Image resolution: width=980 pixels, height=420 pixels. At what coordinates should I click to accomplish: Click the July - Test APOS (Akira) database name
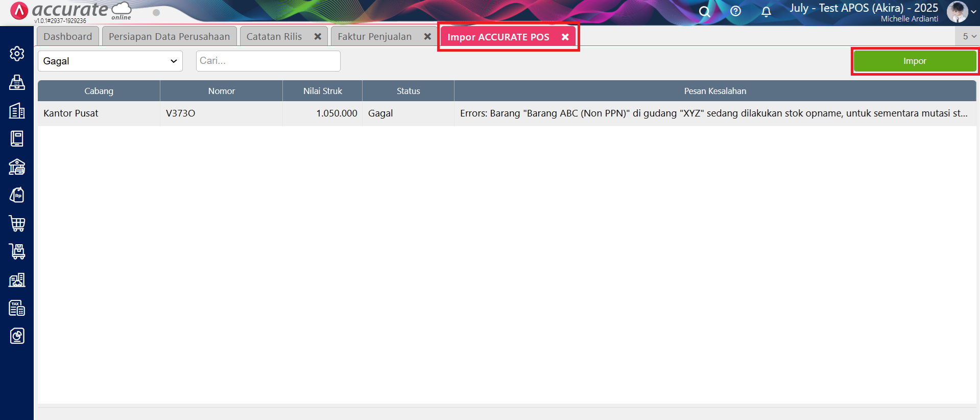point(864,8)
